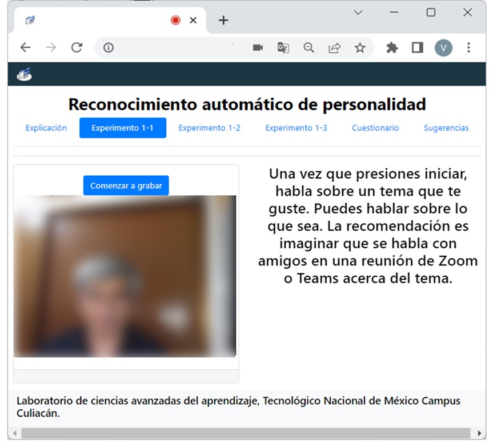
Task: Close the current browser tab
Action: click(193, 21)
